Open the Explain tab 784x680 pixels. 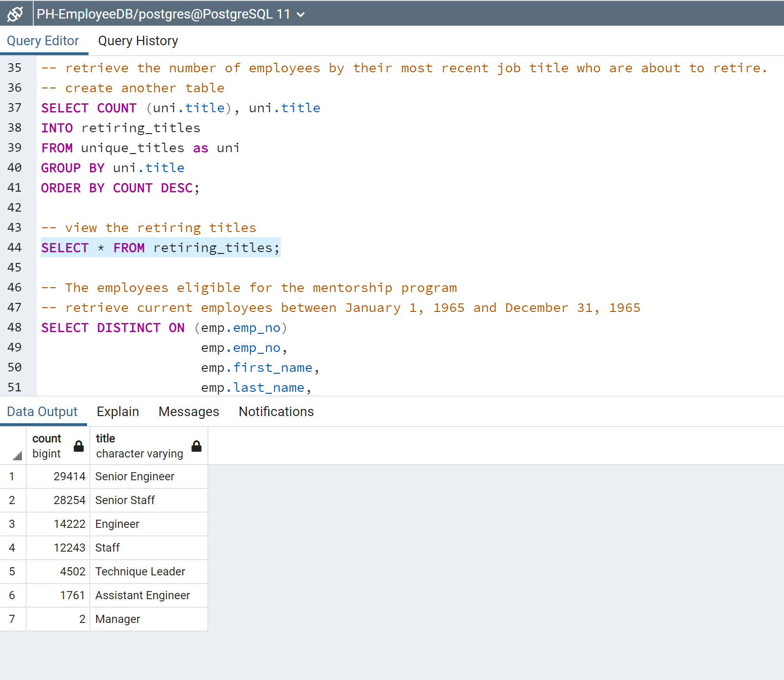[118, 411]
